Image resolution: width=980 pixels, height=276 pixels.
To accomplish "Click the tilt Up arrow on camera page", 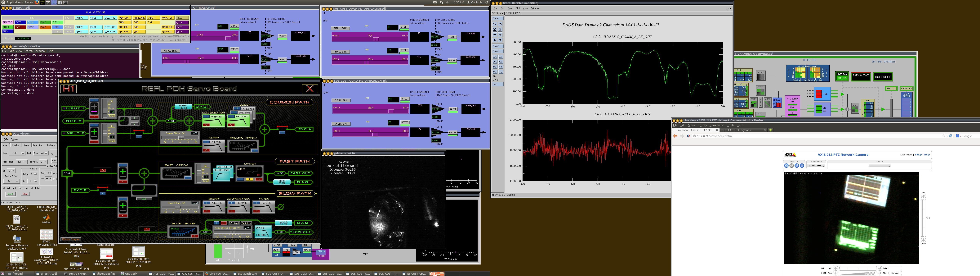I will (x=923, y=197).
